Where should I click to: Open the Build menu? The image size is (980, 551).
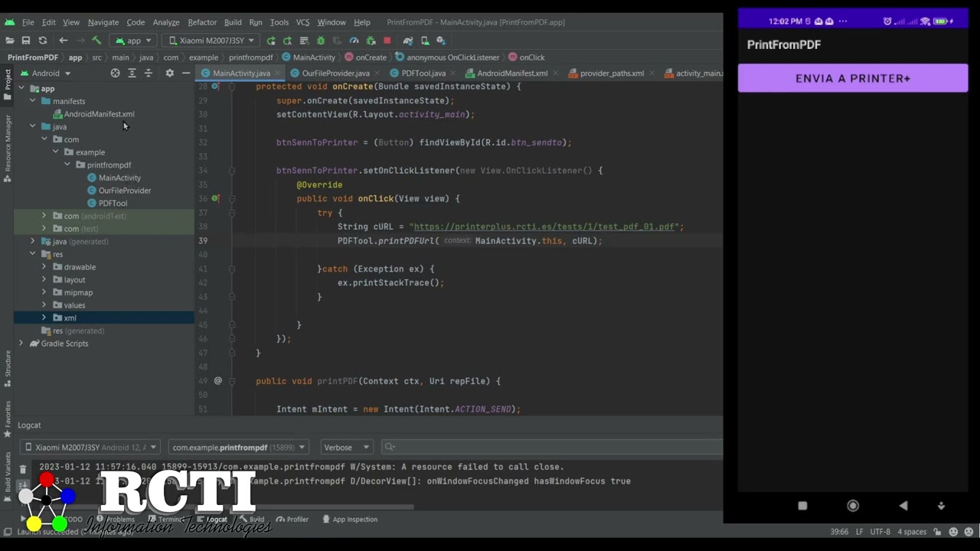tap(233, 22)
